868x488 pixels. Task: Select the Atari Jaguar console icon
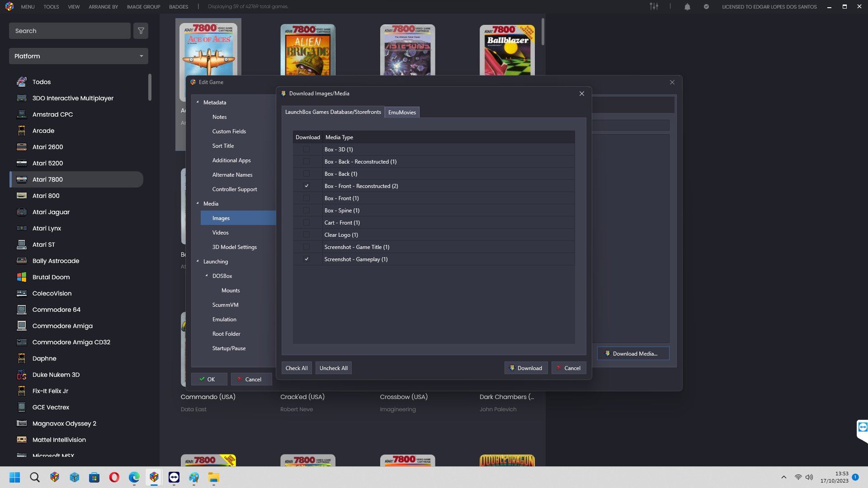pyautogui.click(x=22, y=212)
